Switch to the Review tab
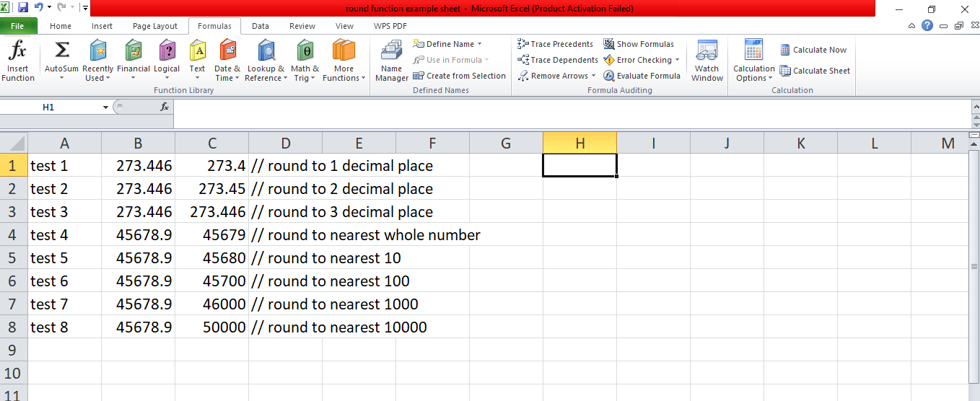The height and width of the screenshot is (401, 980). tap(302, 26)
